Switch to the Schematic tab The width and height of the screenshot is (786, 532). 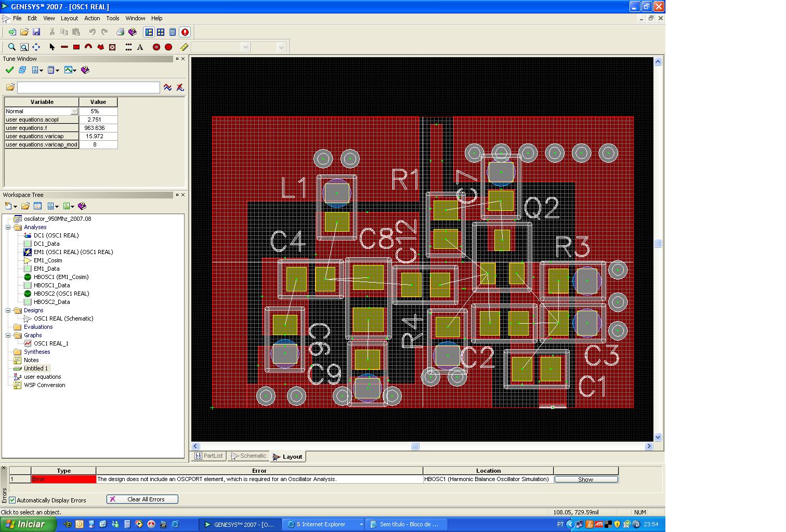point(248,456)
